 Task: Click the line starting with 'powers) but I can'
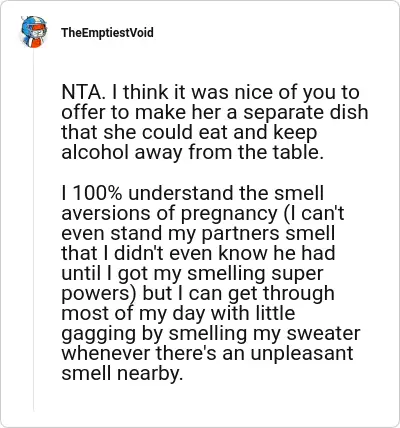198,294
